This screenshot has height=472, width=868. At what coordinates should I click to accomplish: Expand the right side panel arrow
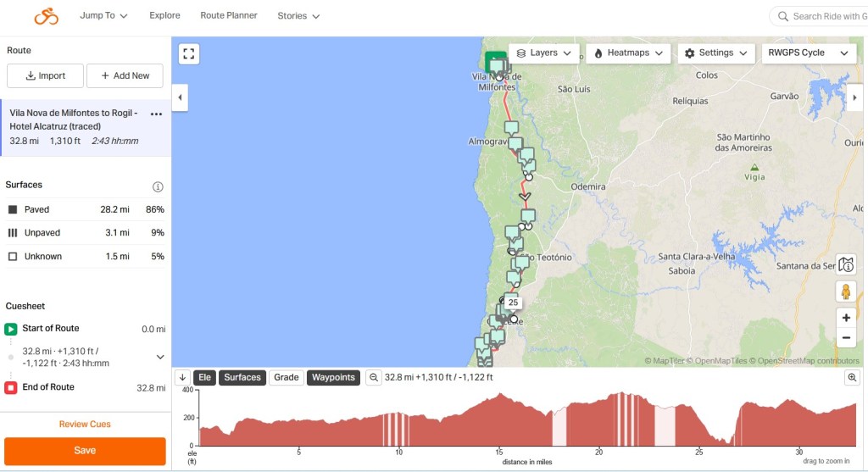tap(854, 97)
